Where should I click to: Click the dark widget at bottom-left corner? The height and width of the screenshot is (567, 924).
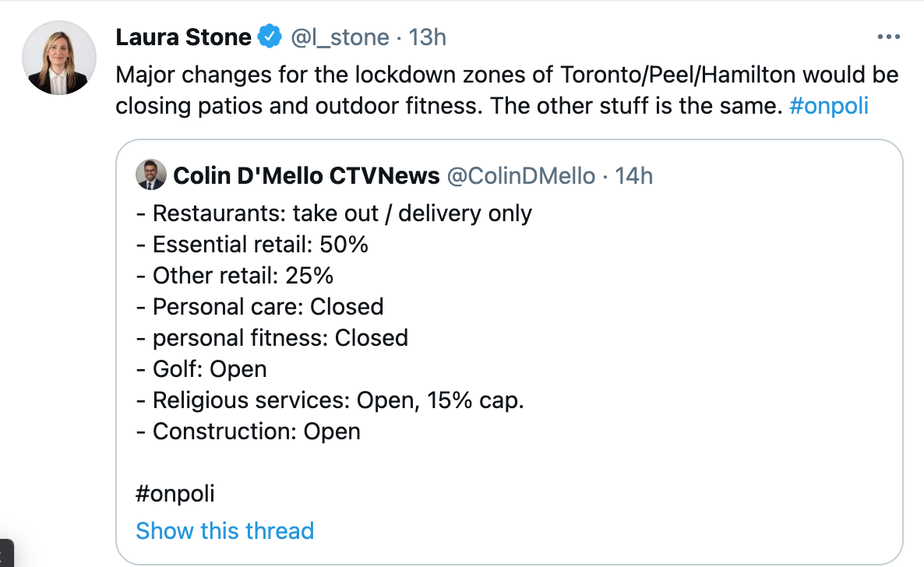[x=6, y=553]
